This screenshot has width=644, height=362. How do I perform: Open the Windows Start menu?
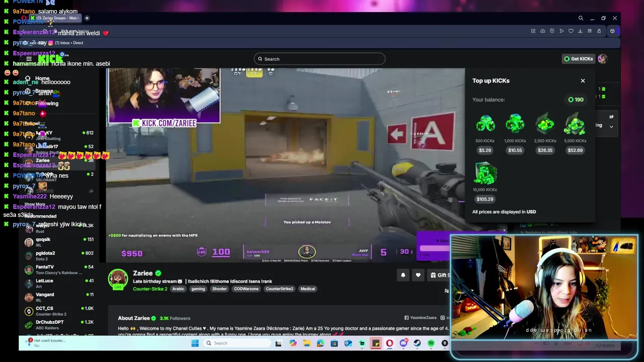point(195,343)
